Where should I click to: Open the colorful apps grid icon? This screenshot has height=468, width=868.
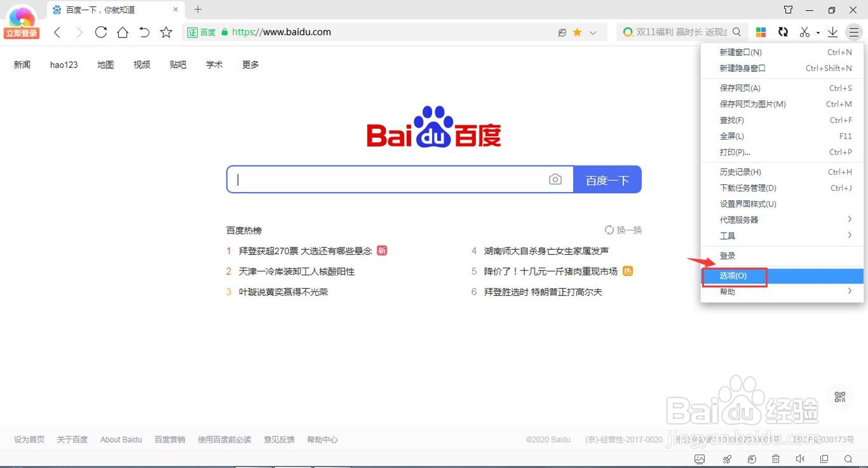point(761,32)
